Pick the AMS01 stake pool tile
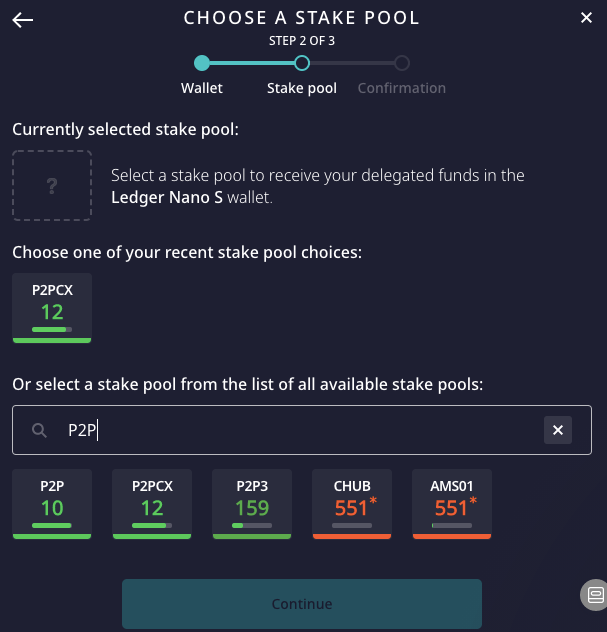Screen dimensions: 607x632 [452, 503]
